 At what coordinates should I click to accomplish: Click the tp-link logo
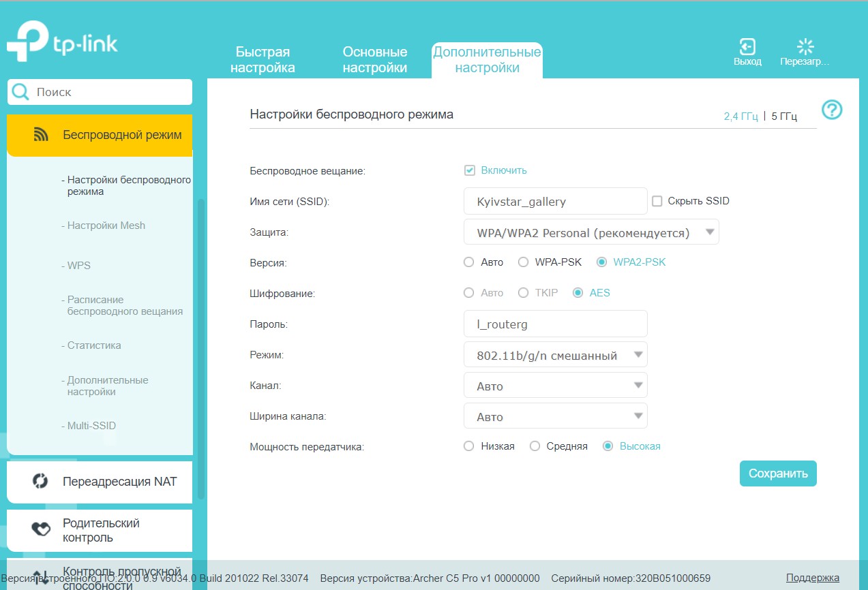click(x=62, y=44)
